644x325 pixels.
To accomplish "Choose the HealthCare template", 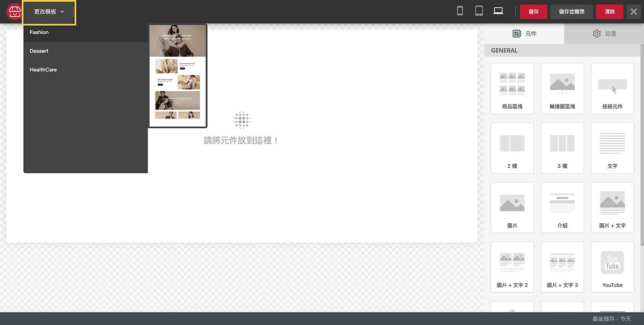I will coord(86,70).
